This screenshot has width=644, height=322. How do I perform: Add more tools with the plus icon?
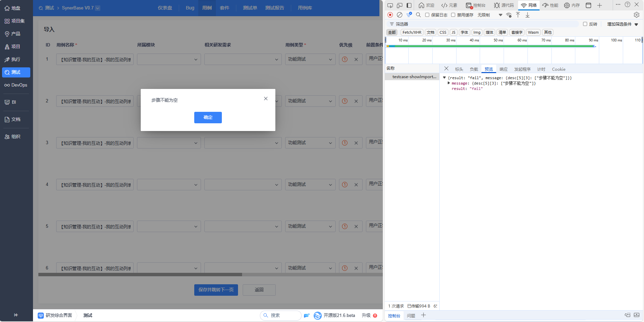pyautogui.click(x=600, y=5)
